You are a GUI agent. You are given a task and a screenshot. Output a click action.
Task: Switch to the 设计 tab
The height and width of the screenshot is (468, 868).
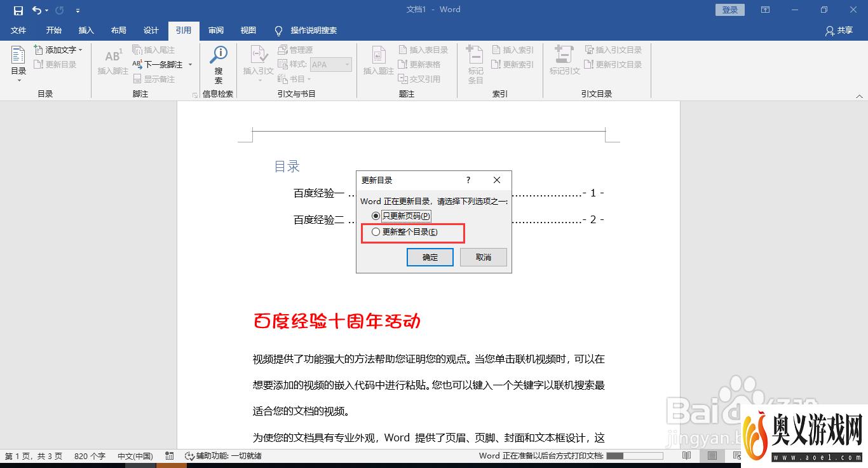[151, 30]
